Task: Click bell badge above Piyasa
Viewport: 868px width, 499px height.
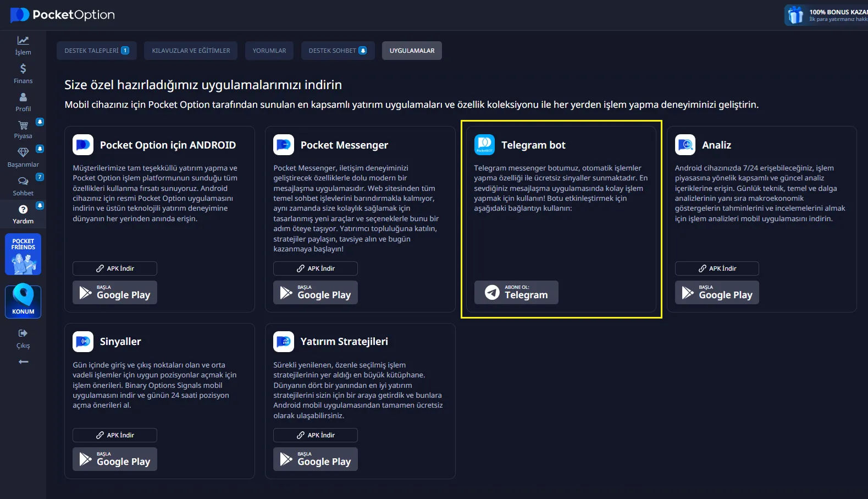Action: point(40,122)
